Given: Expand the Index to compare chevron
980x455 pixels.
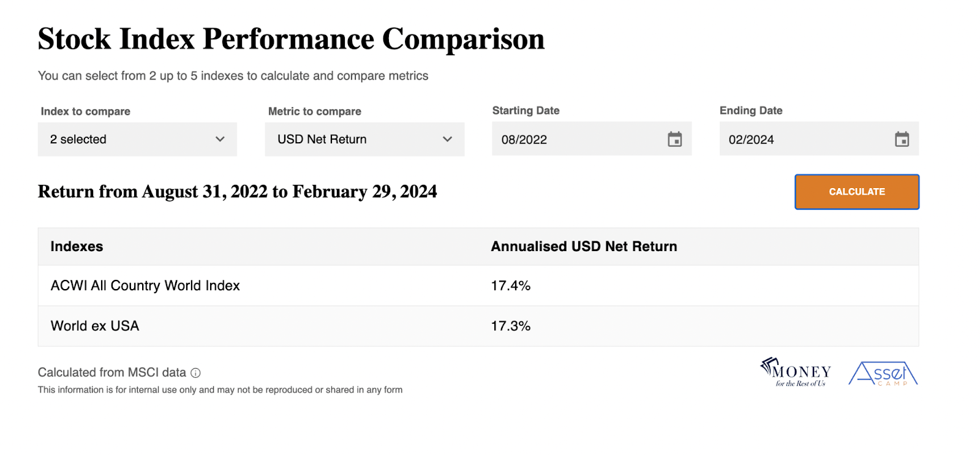Looking at the screenshot, I should point(220,140).
